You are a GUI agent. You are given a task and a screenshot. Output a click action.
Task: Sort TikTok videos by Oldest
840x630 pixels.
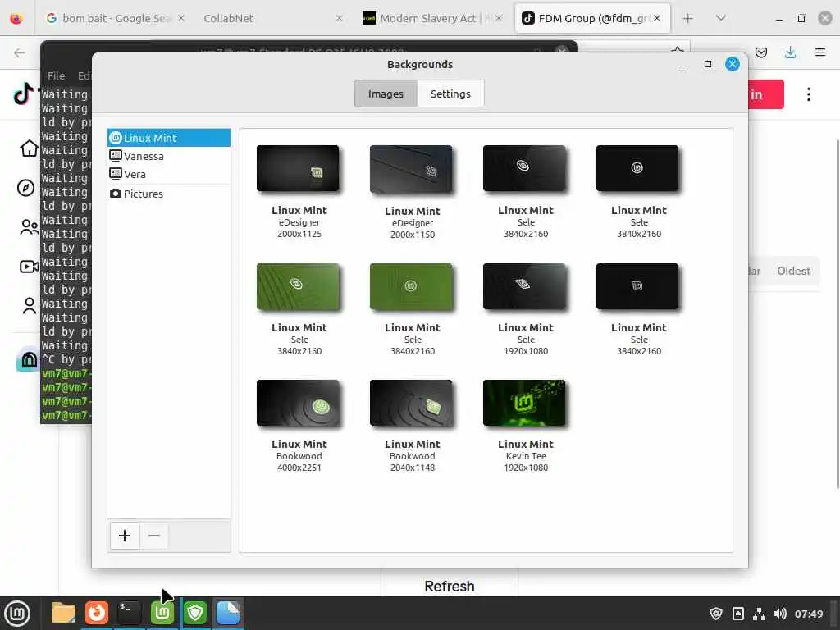tap(793, 271)
